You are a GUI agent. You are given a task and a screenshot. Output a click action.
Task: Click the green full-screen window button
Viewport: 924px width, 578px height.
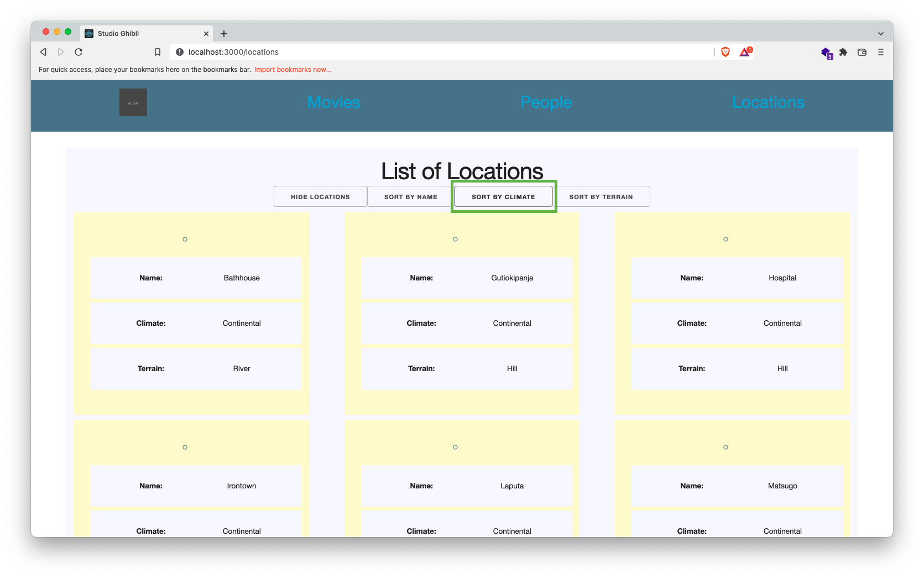(x=68, y=32)
